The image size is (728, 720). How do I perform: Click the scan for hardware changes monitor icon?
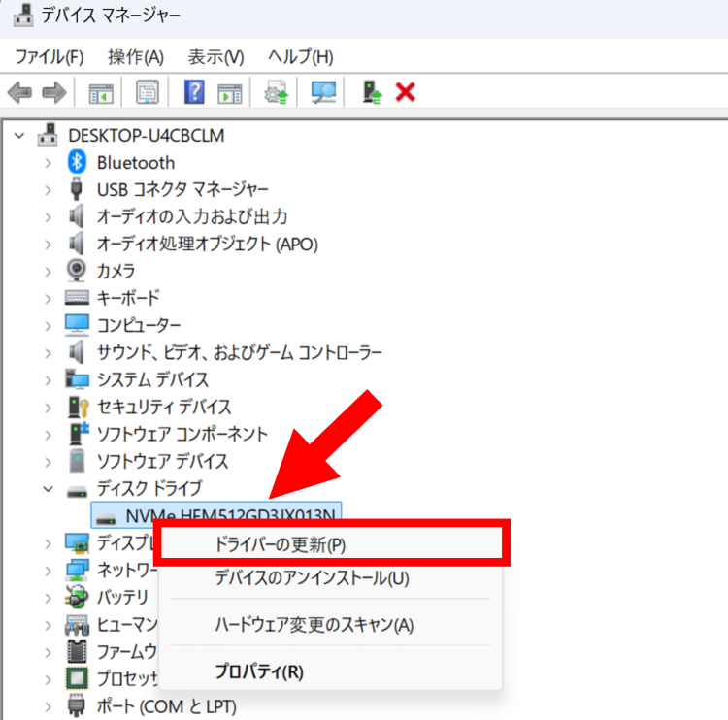(x=322, y=93)
